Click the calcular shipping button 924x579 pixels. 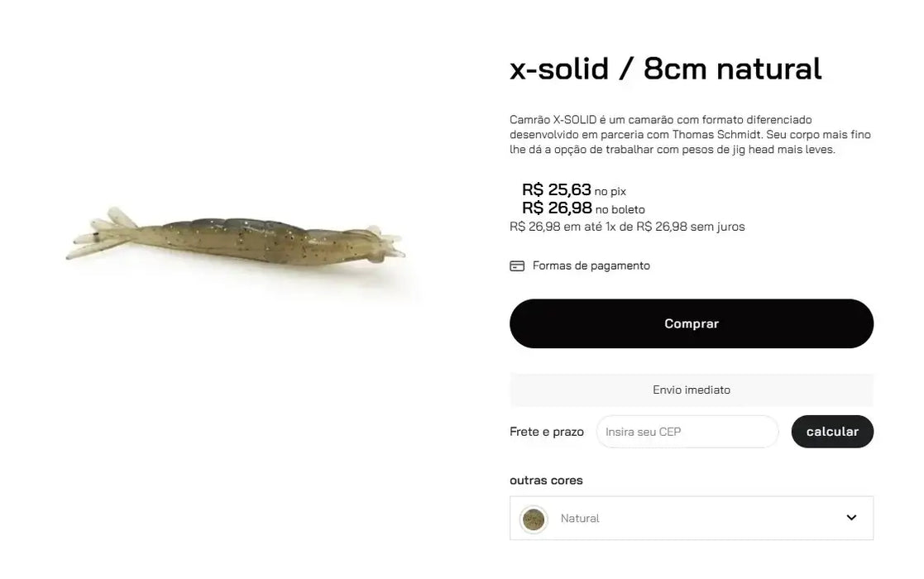pos(831,432)
